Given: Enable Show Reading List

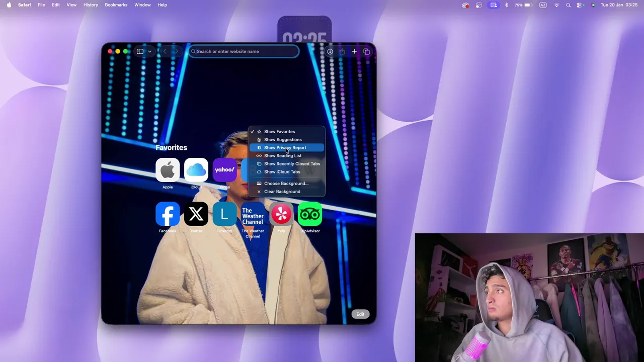Looking at the screenshot, I should point(287,156).
